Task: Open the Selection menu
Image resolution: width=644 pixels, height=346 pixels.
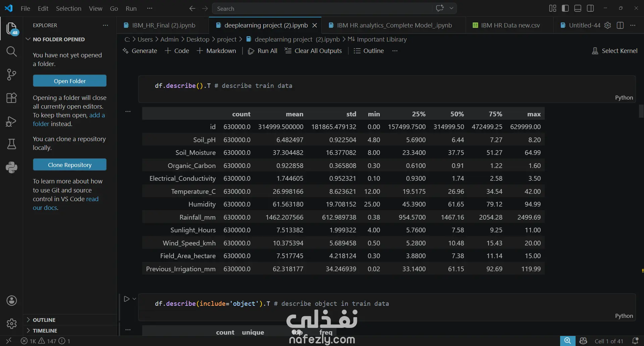Action: 68,8
